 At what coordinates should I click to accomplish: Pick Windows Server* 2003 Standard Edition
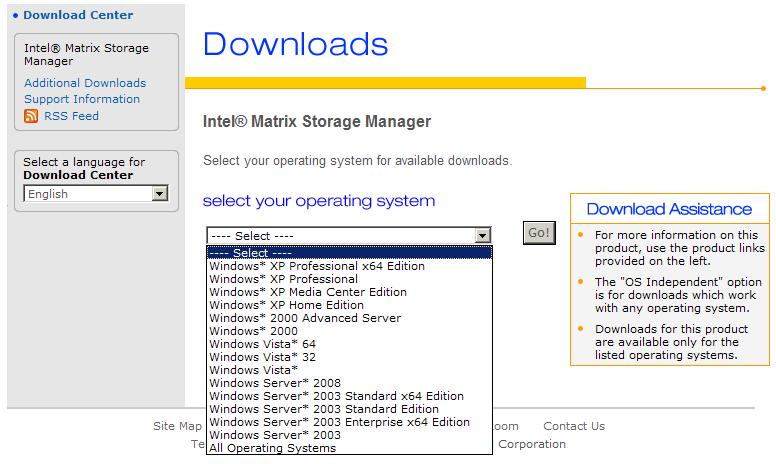click(349, 409)
